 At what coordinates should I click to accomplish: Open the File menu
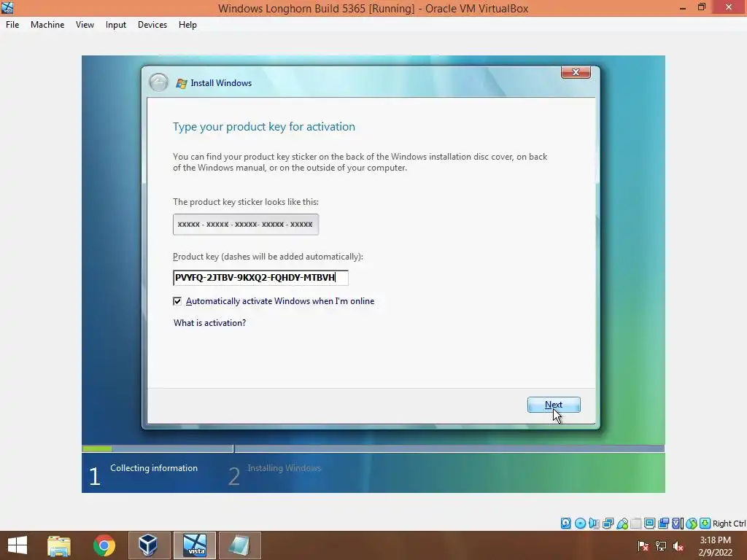(12, 25)
